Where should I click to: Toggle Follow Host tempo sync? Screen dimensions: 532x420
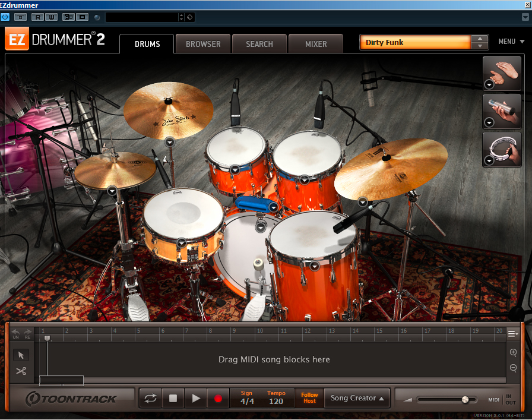309,398
